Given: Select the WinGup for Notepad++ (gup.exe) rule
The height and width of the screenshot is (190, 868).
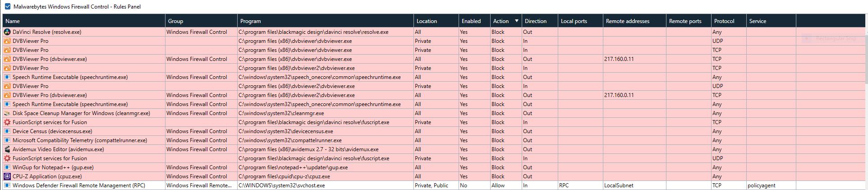Looking at the screenshot, I should point(53,167).
